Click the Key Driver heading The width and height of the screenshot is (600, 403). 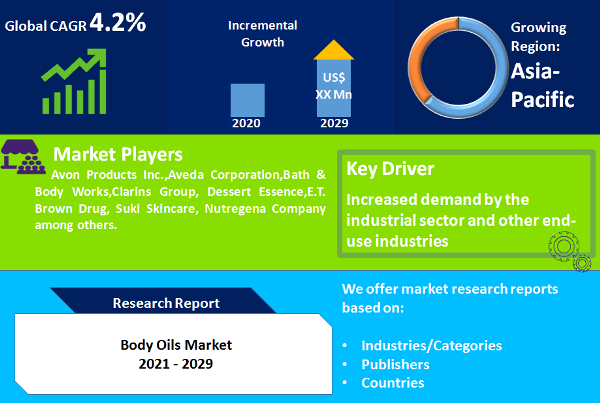[390, 169]
